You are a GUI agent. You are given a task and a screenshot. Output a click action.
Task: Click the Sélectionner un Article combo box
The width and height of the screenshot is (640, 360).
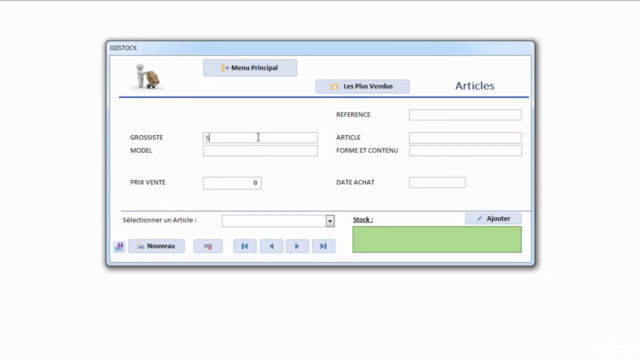pos(278,221)
